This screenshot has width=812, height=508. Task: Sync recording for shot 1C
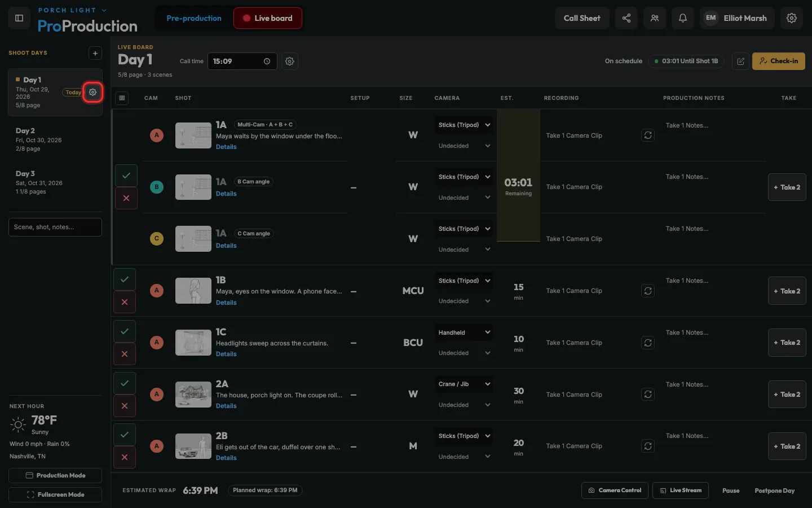click(x=648, y=343)
